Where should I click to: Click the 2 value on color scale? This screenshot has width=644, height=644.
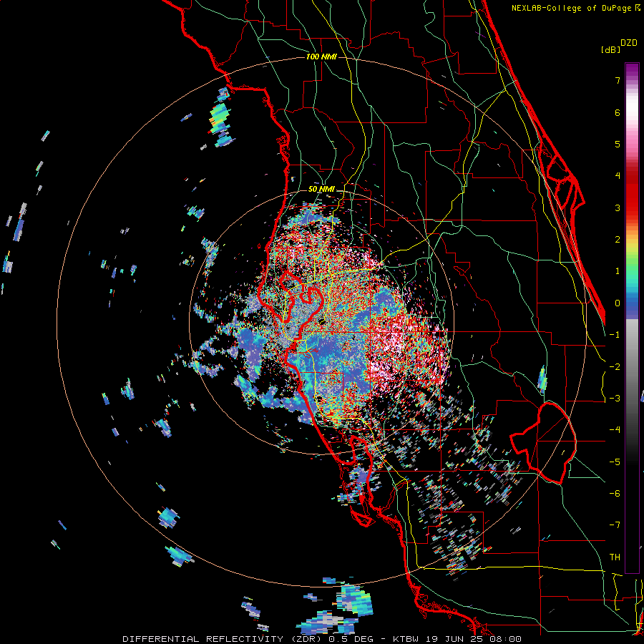pyautogui.click(x=618, y=240)
